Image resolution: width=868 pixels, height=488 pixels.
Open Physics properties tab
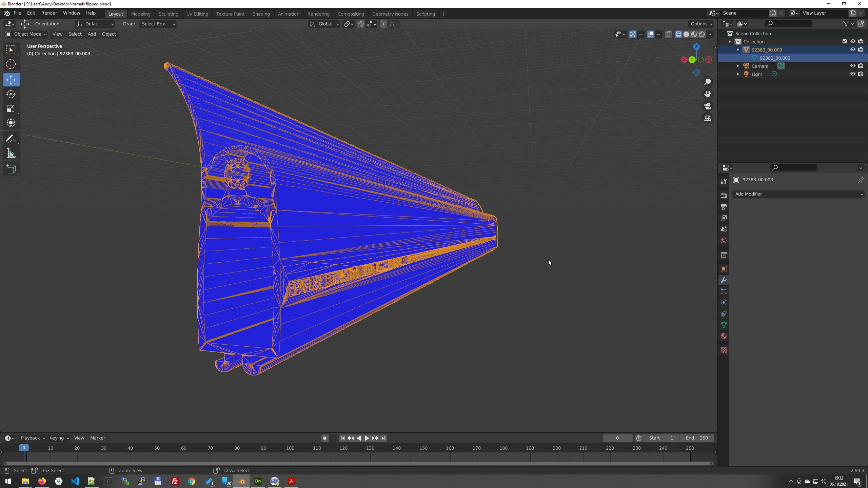coord(724,303)
